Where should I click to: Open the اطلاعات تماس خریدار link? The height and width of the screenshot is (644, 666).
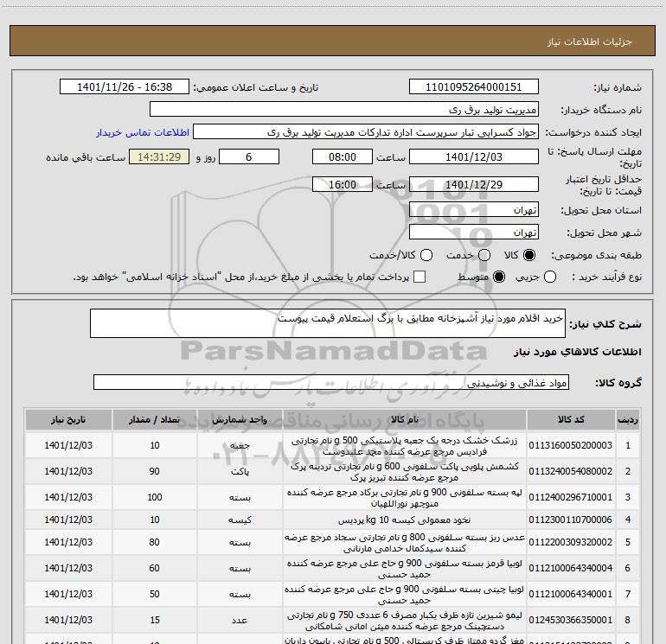click(143, 132)
